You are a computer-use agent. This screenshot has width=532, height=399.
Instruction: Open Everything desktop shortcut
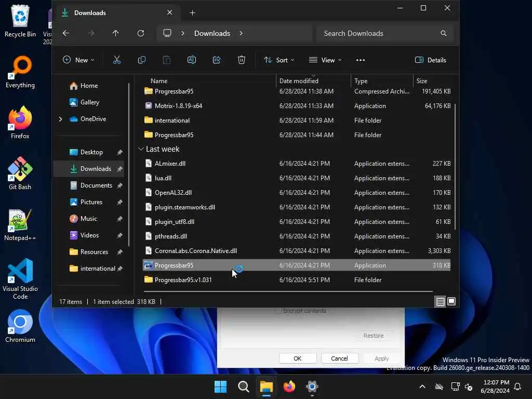tap(20, 72)
